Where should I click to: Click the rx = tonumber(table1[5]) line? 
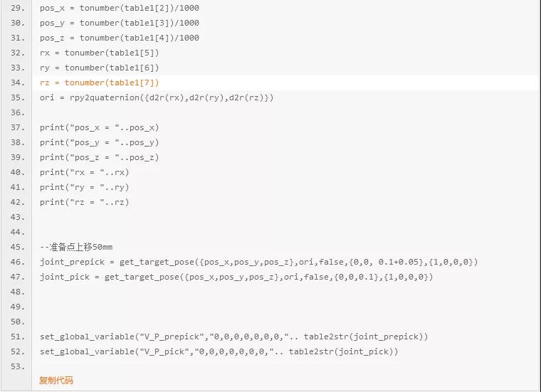(x=100, y=53)
